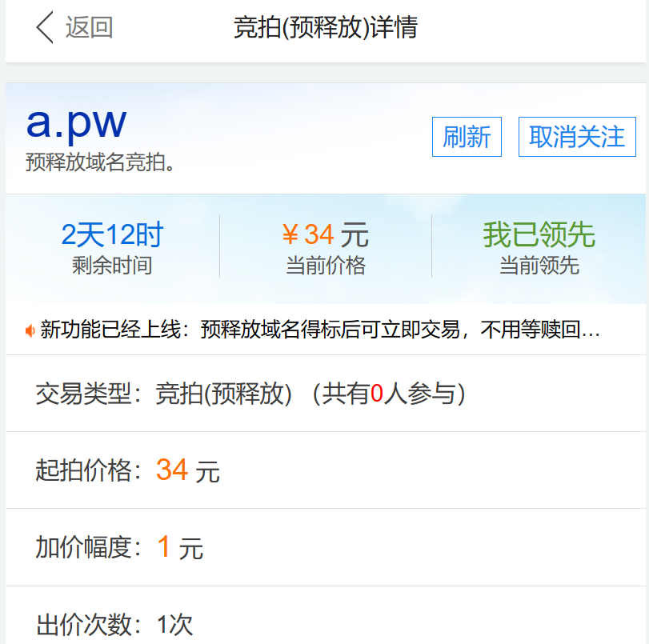The width and height of the screenshot is (649, 644).
Task: Select the a.pw domain name title
Action: 77,122
